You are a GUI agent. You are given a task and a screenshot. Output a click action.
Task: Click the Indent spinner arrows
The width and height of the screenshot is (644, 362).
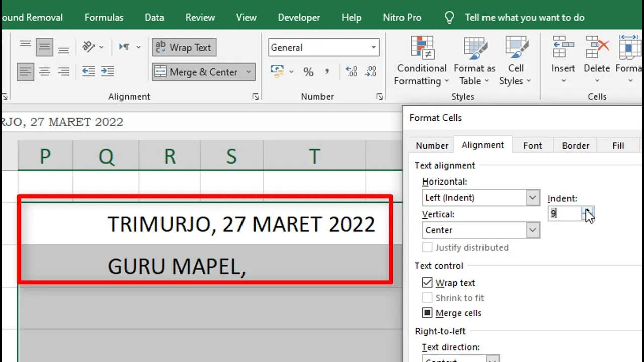pos(588,214)
